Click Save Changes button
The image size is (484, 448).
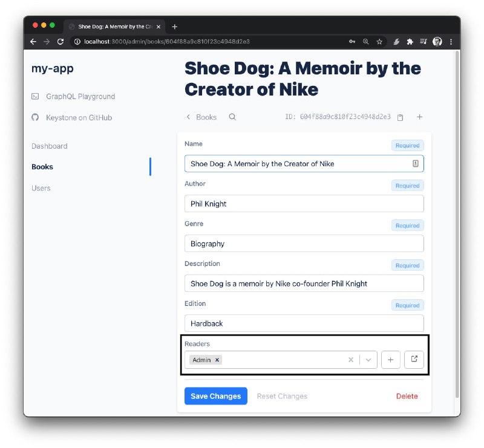coord(215,396)
